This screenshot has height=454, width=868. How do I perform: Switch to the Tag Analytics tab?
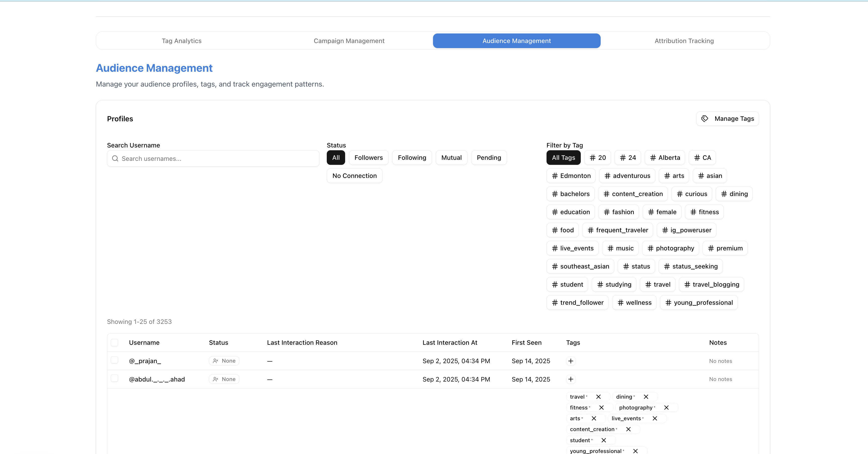(182, 41)
